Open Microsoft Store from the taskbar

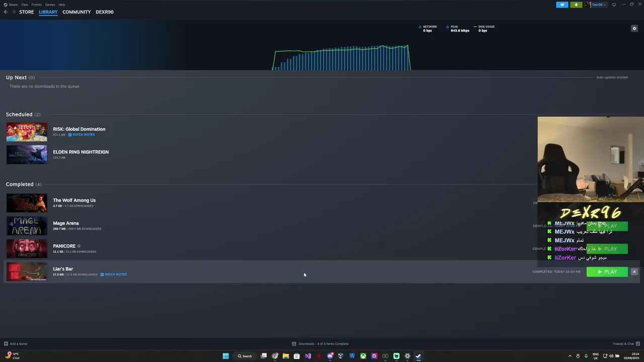(297, 356)
